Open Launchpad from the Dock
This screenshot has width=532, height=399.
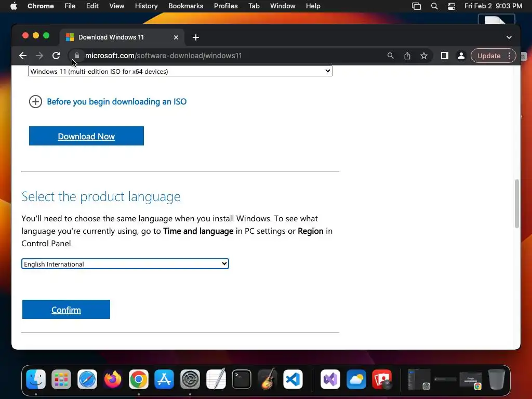coord(61,379)
